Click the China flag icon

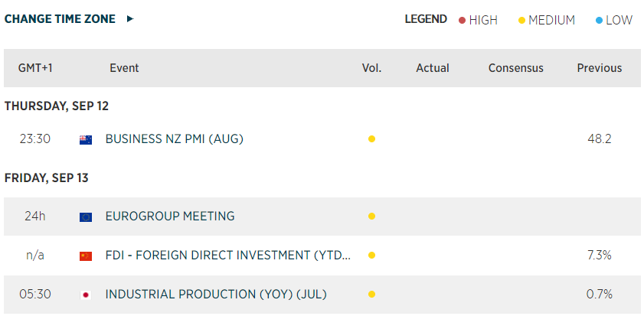(x=86, y=256)
